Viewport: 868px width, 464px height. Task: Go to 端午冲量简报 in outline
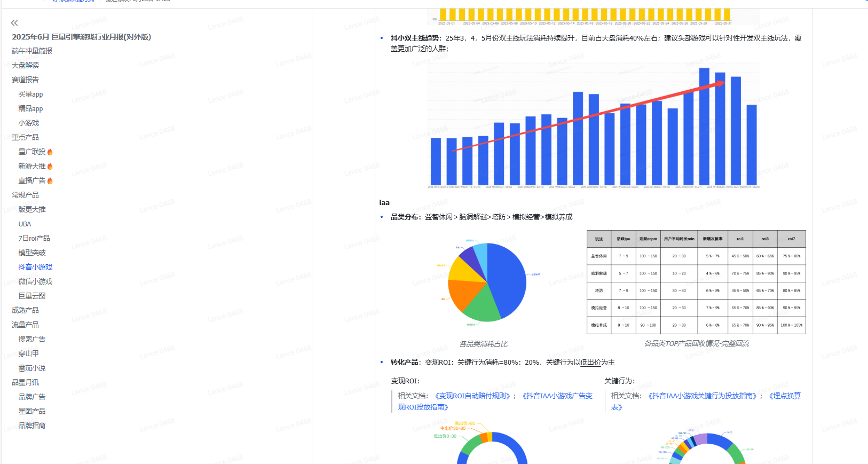32,51
